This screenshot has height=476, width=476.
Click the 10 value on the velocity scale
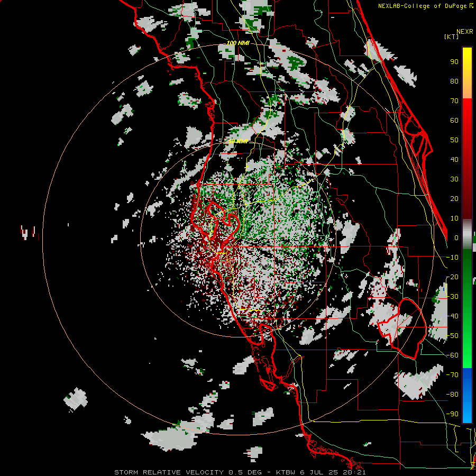[454, 218]
